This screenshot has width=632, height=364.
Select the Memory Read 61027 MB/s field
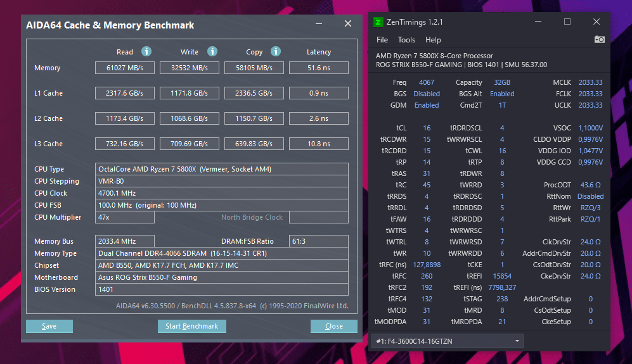[x=124, y=68]
